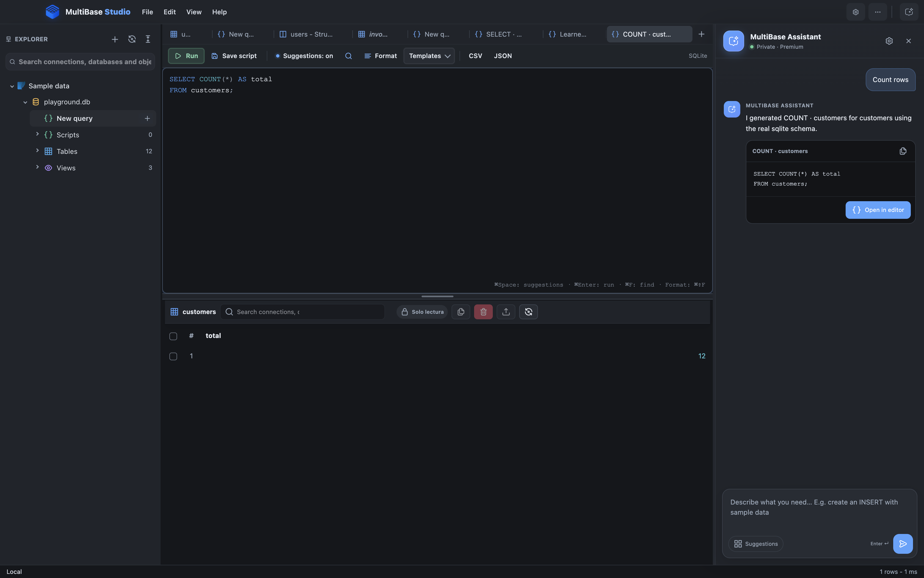924x578 pixels.
Task: Select the COUNT · cust... tab
Action: tap(650, 34)
